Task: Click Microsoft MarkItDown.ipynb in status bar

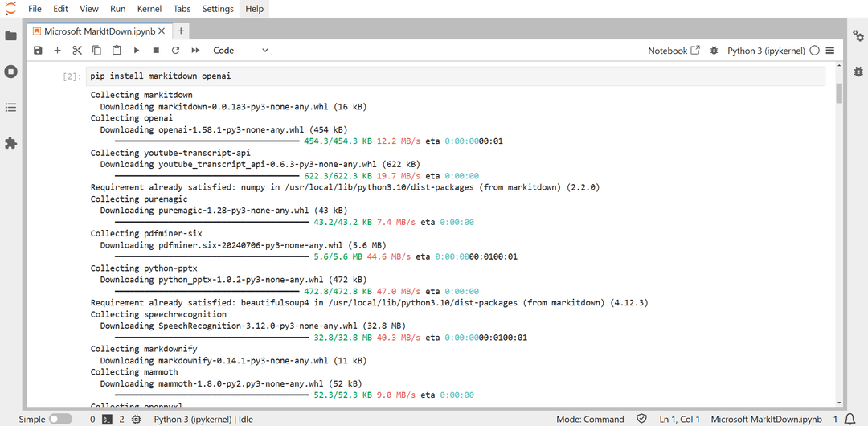Action: pos(767,420)
